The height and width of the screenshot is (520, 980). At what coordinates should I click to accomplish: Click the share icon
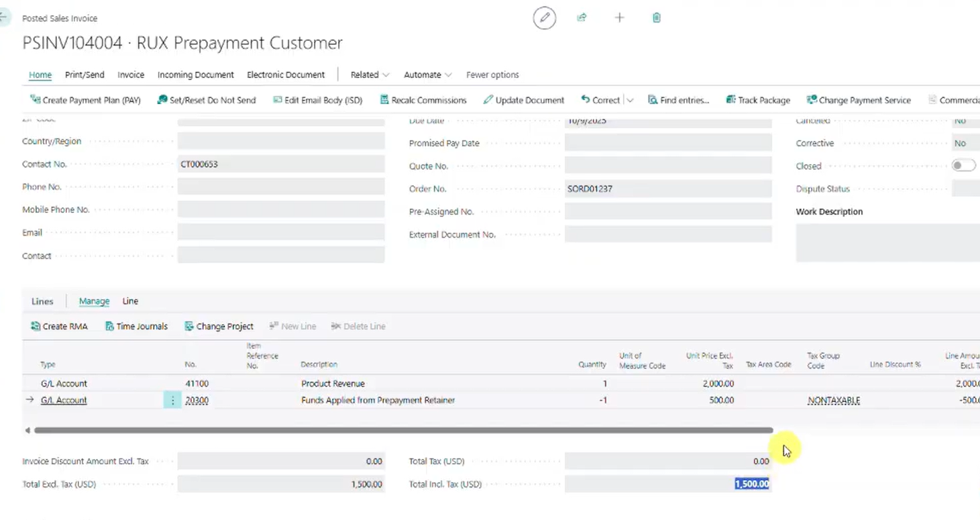(x=582, y=18)
